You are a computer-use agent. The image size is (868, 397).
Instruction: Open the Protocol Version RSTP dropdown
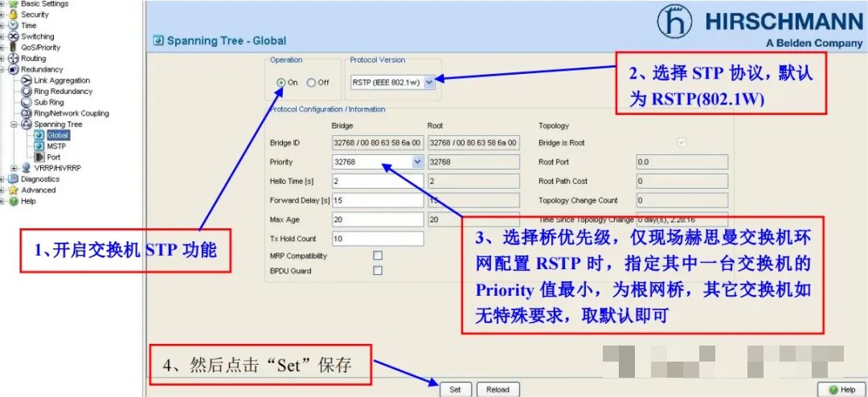[429, 83]
